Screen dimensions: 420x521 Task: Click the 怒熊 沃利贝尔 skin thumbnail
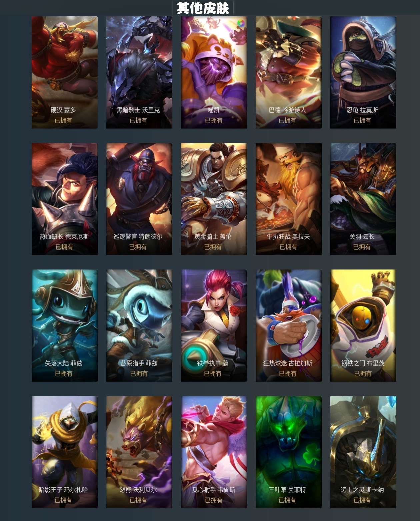pos(139,452)
